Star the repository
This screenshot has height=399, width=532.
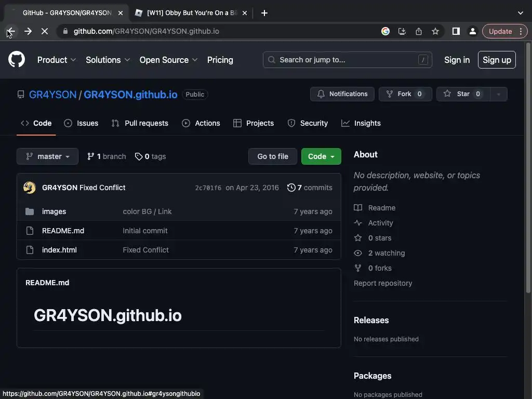463,94
